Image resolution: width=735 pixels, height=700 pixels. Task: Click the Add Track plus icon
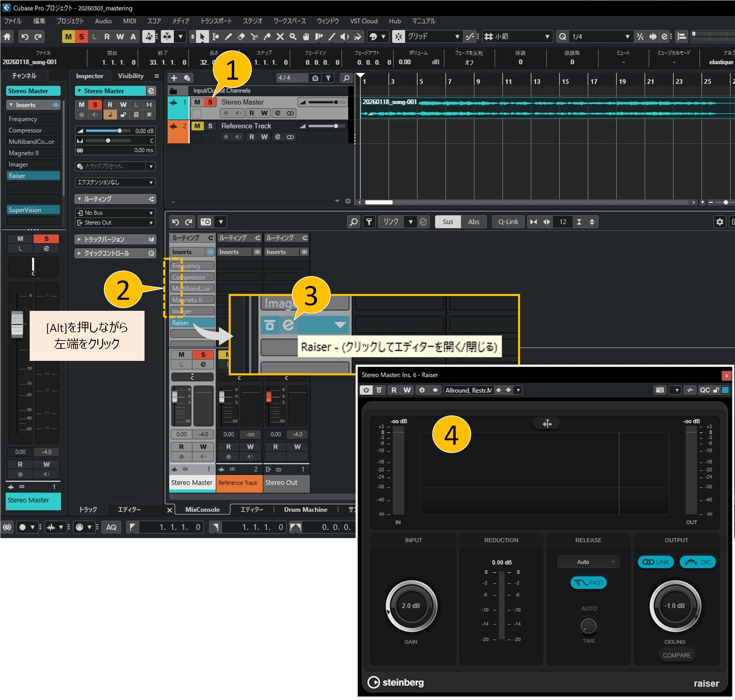[174, 78]
